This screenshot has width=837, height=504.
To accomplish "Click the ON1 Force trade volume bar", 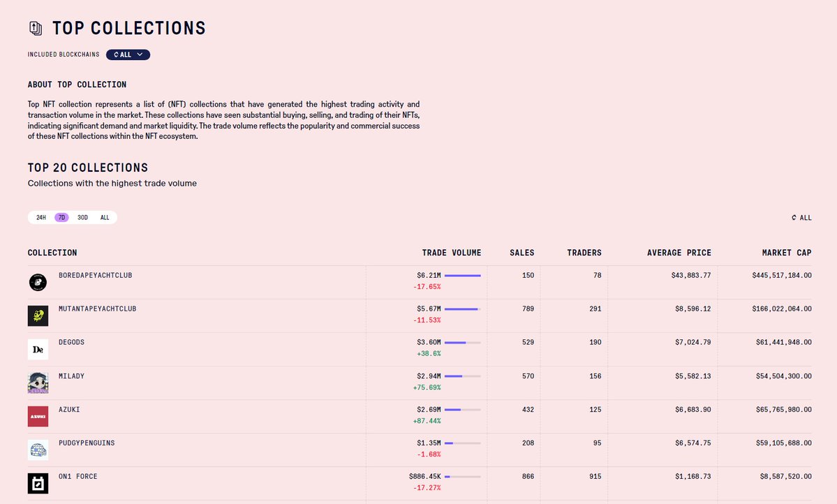I will pyautogui.click(x=463, y=477).
